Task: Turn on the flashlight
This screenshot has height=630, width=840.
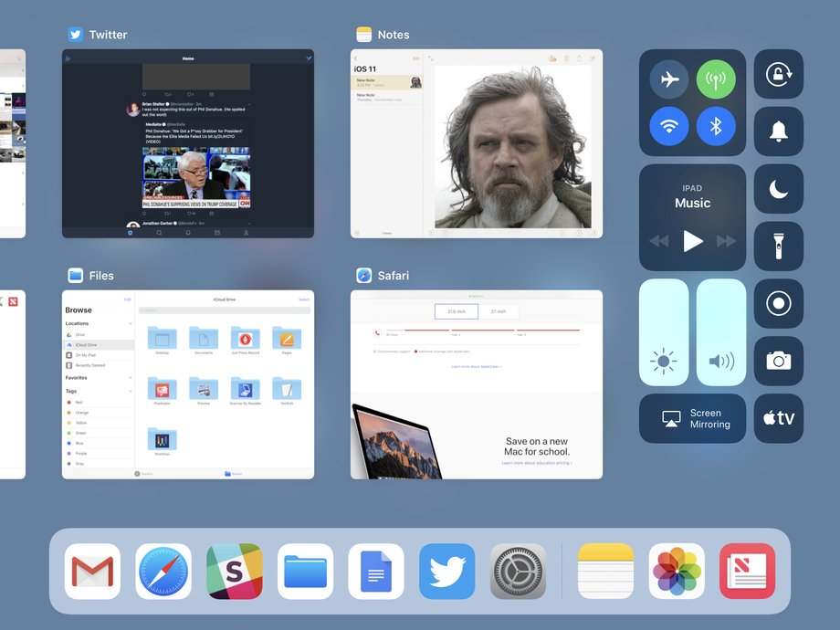Action: point(779,246)
